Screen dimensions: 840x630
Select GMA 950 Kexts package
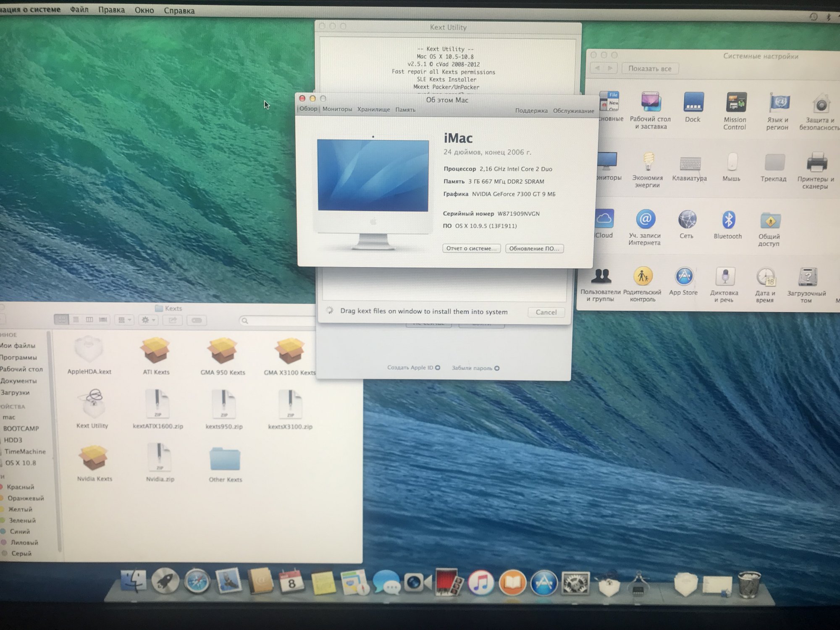223,356
